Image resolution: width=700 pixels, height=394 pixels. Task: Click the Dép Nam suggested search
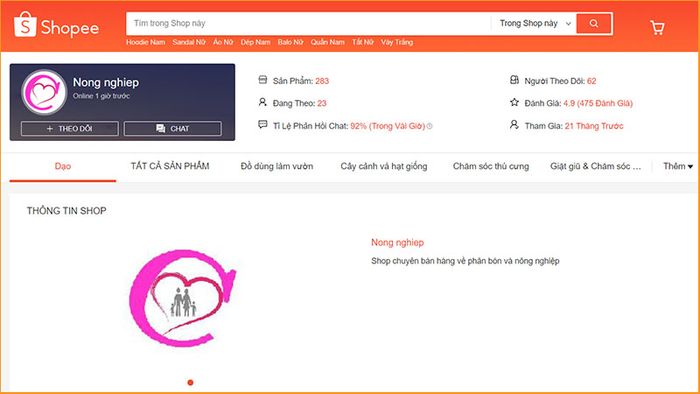[255, 42]
